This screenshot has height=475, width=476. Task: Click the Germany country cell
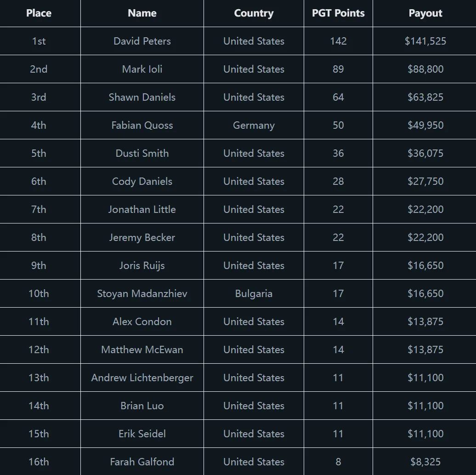tap(254, 125)
